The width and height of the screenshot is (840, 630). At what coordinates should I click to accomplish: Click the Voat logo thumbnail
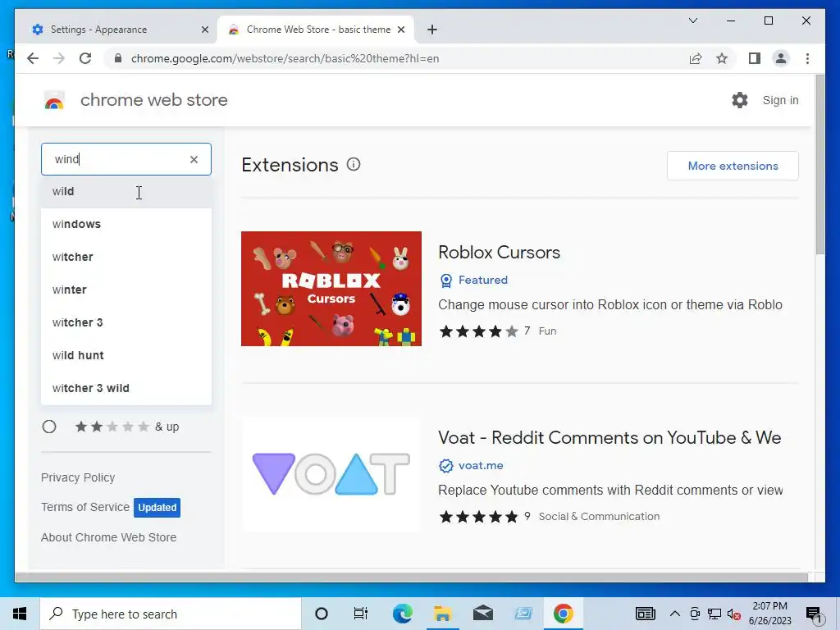(331, 474)
